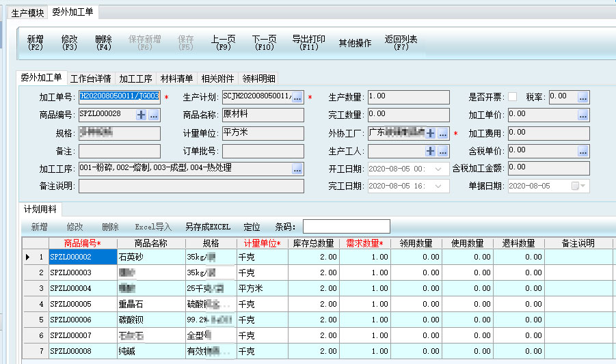Open the ellipsis lookup beside 含税单价
The width and height of the screenshot is (616, 364).
(x=583, y=151)
